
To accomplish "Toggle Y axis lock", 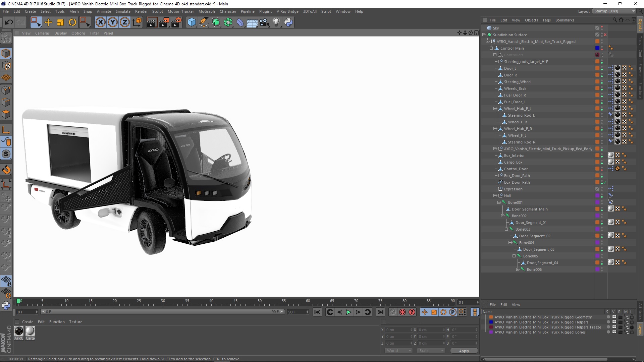I will [112, 22].
